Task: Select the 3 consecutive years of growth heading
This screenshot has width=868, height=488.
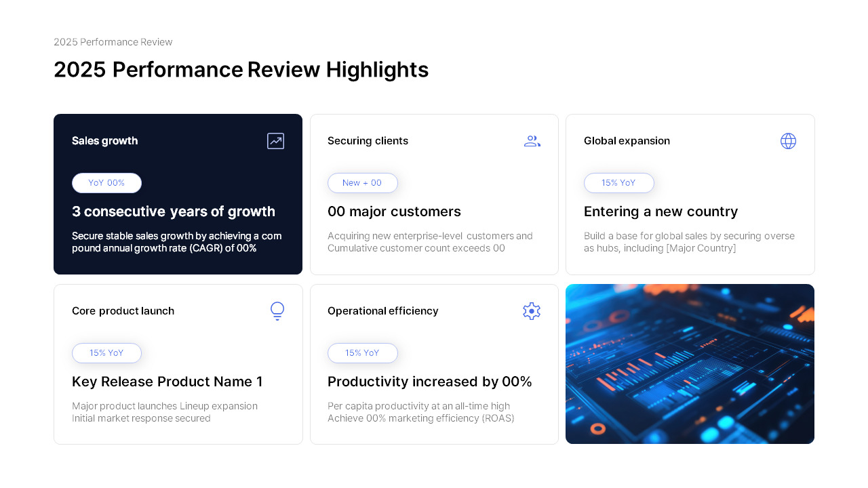Action: [x=174, y=211]
